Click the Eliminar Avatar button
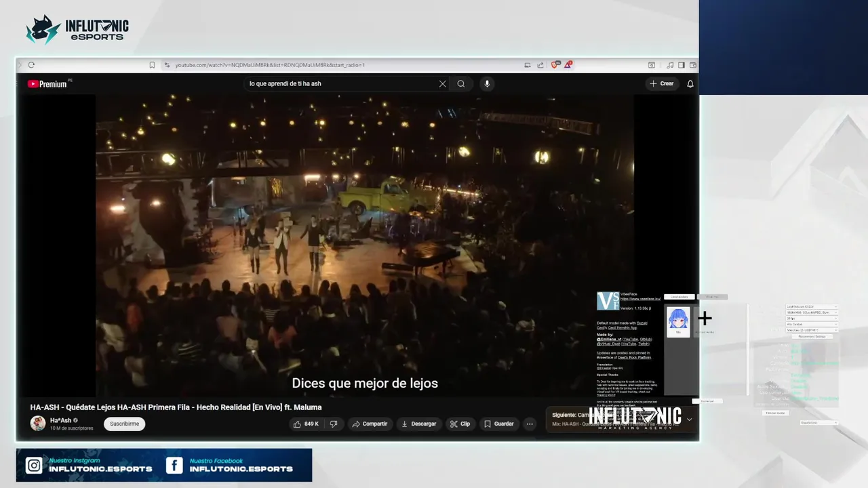 [x=776, y=413]
